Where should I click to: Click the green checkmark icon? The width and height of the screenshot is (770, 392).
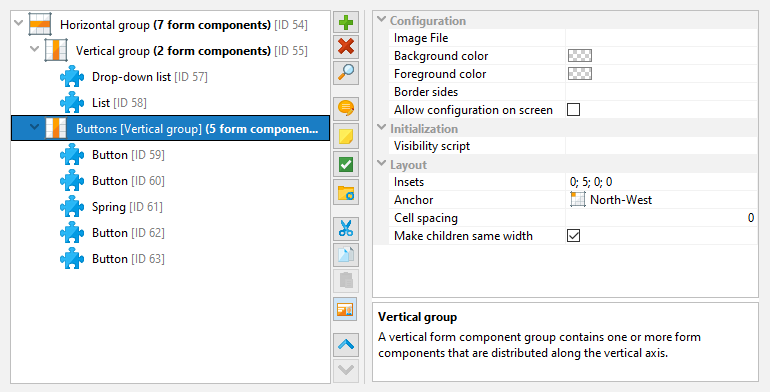[x=346, y=164]
